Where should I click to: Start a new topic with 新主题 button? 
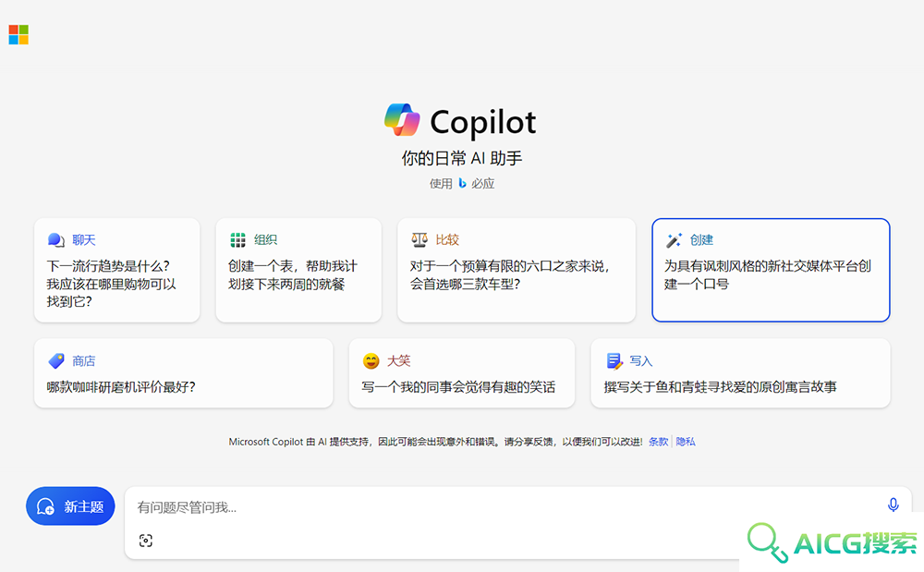pyautogui.click(x=70, y=506)
